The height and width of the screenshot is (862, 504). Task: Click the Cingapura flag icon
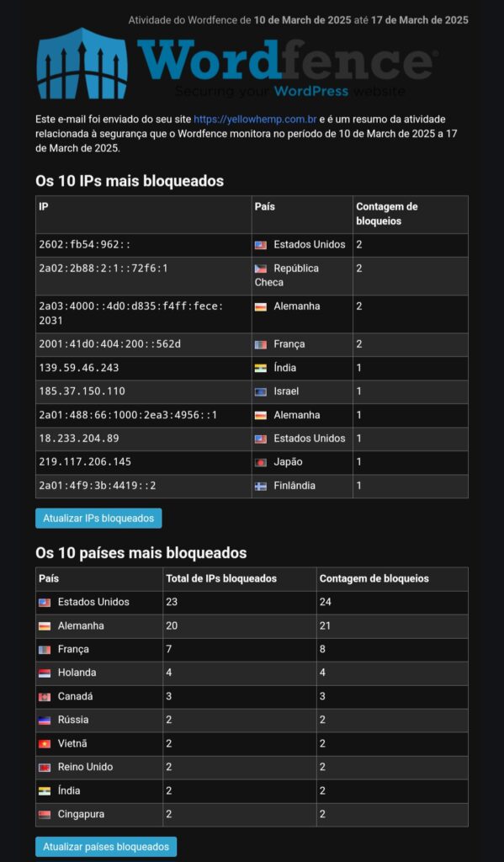[45, 815]
